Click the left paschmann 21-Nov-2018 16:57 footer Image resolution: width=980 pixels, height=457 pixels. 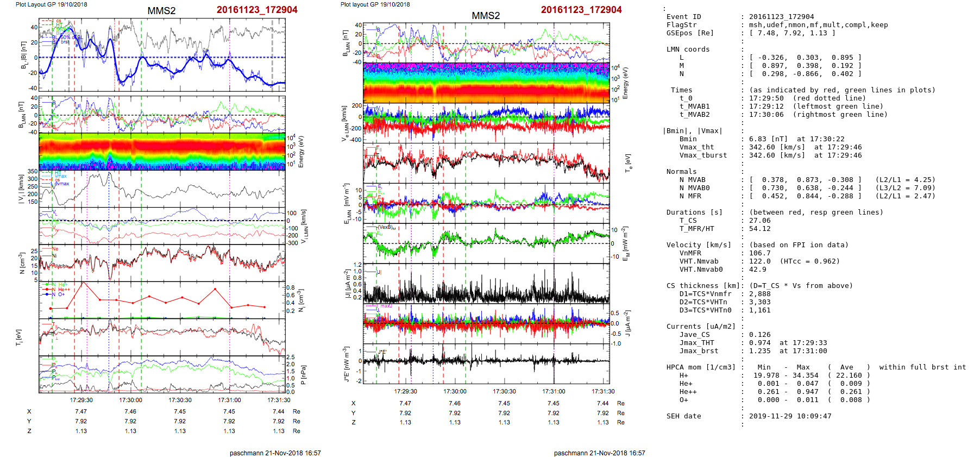tap(275, 453)
